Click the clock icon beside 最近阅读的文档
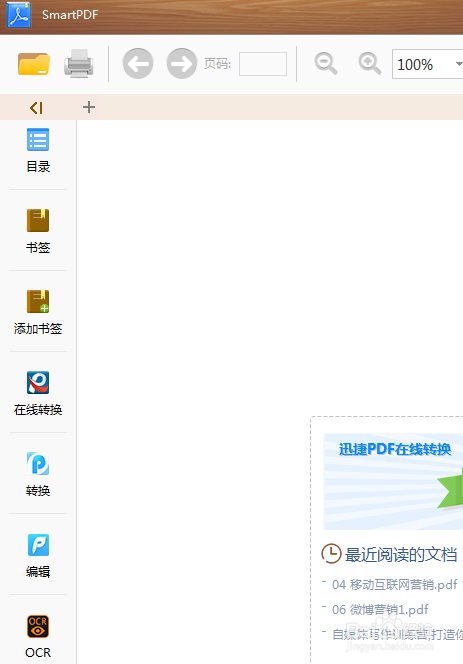The height and width of the screenshot is (664, 463). click(x=331, y=553)
